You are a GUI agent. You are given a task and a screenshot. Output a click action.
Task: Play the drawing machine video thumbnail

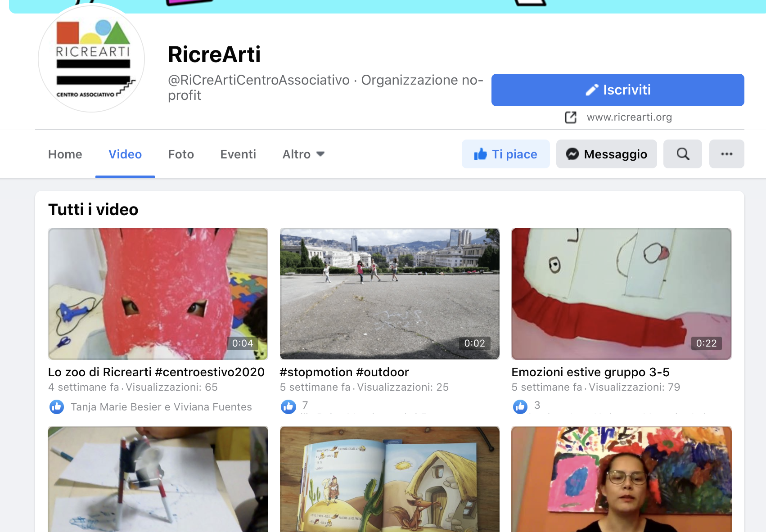click(x=158, y=479)
